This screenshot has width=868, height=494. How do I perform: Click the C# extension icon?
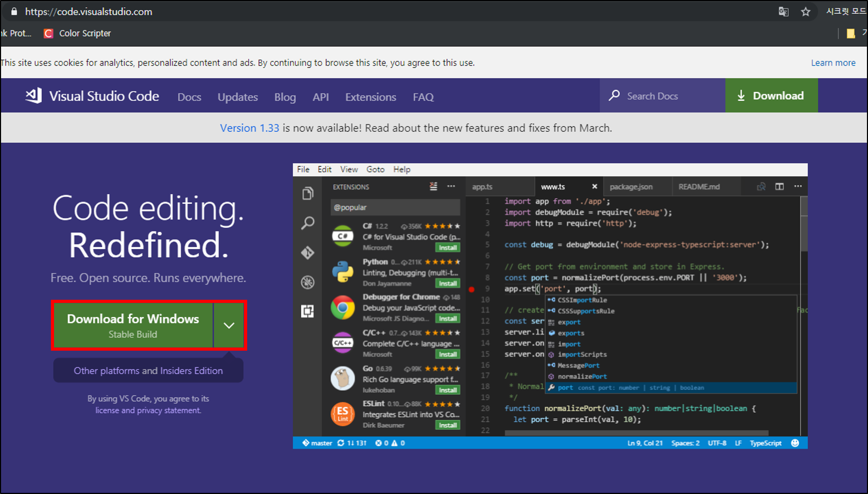[x=343, y=236]
